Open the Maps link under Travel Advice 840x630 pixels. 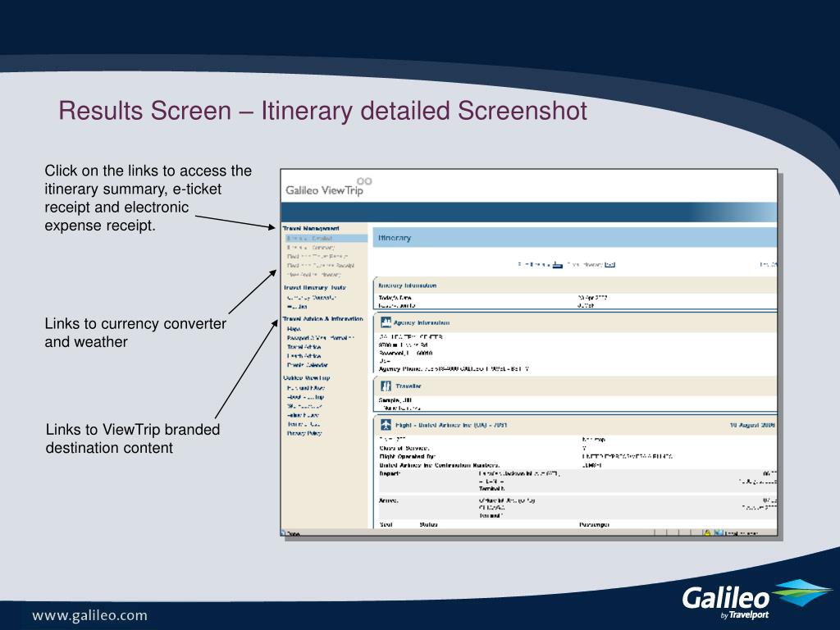(x=294, y=328)
